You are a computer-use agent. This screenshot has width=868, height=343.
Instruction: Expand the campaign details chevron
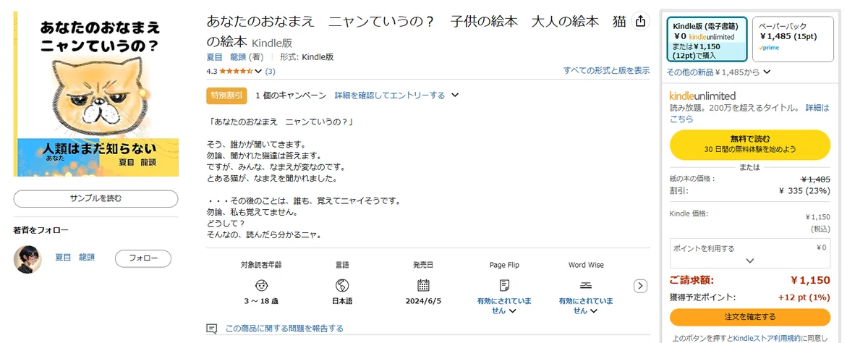[455, 96]
